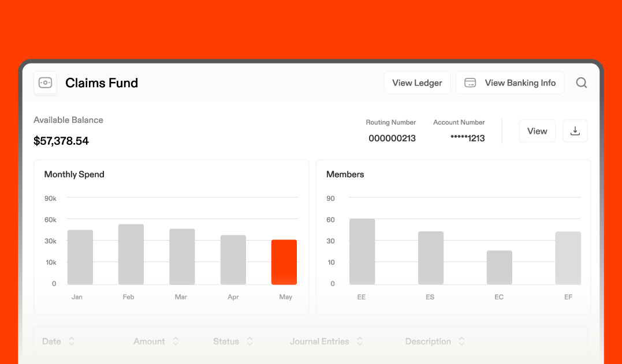The width and height of the screenshot is (622, 364).
Task: Click the EC label under Members chart
Action: [x=499, y=297]
